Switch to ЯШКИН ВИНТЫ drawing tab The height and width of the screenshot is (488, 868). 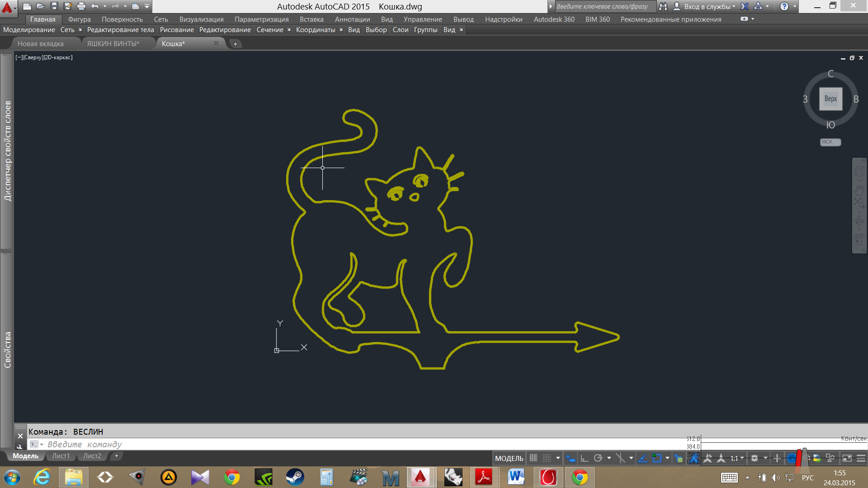point(113,43)
